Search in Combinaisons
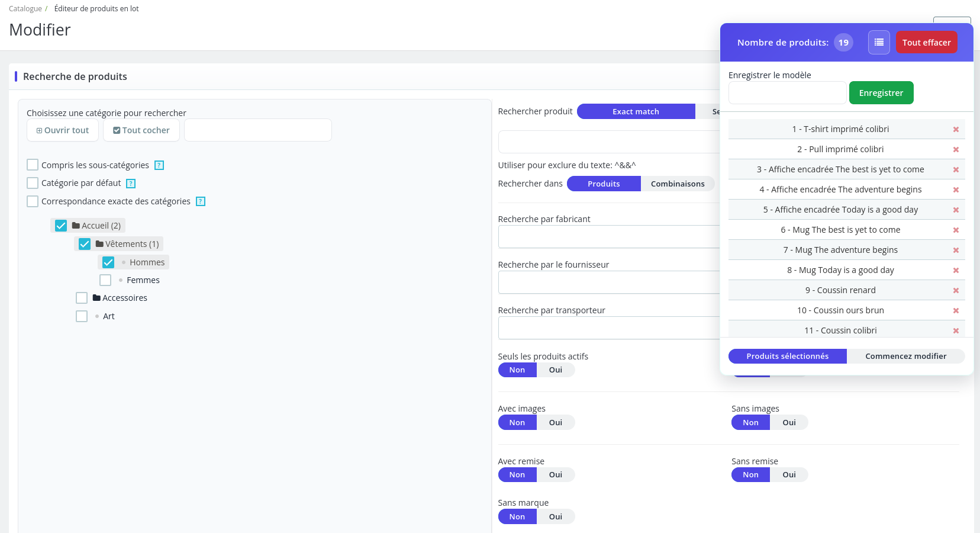The image size is (980, 533). coord(678,184)
